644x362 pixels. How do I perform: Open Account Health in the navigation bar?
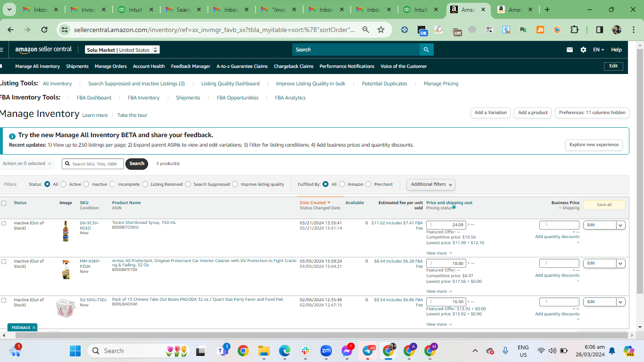click(149, 66)
